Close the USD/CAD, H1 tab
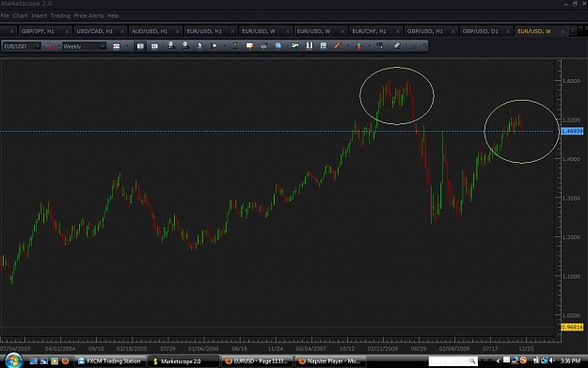 pos(122,31)
